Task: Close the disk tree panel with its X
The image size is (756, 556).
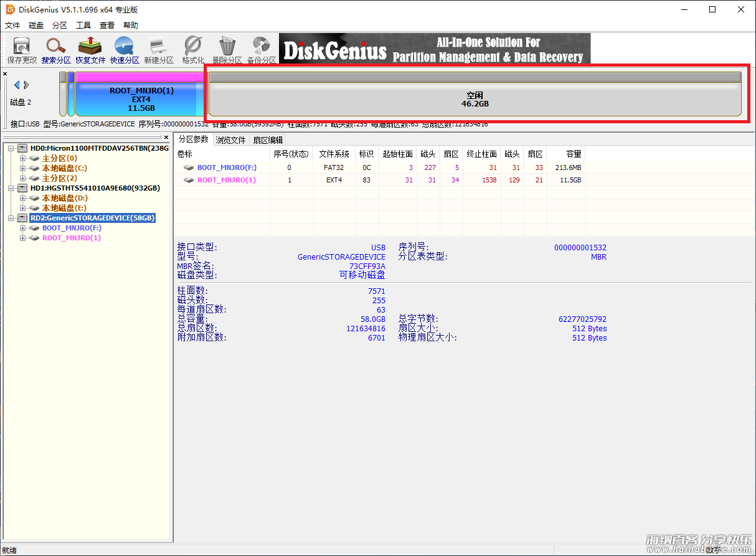Action: click(166, 137)
